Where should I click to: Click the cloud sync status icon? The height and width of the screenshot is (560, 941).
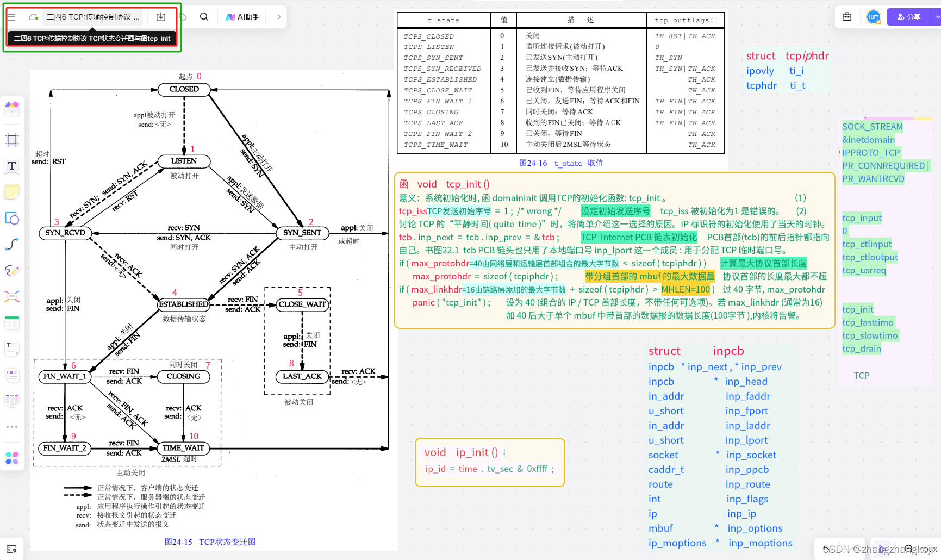tap(33, 17)
